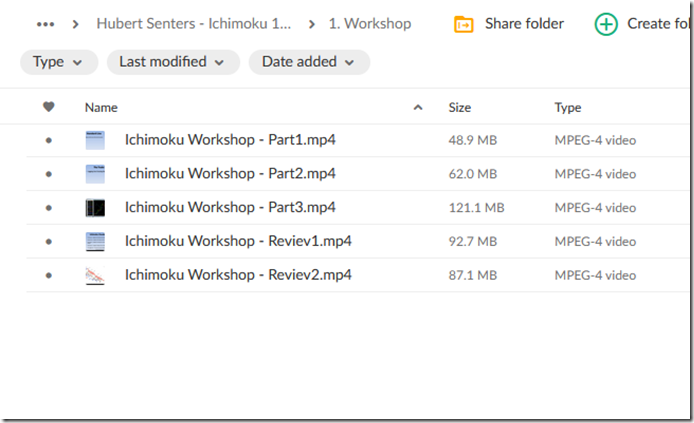Viewport: 694px width, 423px height.
Task: Click the green Create folder plus icon
Action: click(x=605, y=24)
